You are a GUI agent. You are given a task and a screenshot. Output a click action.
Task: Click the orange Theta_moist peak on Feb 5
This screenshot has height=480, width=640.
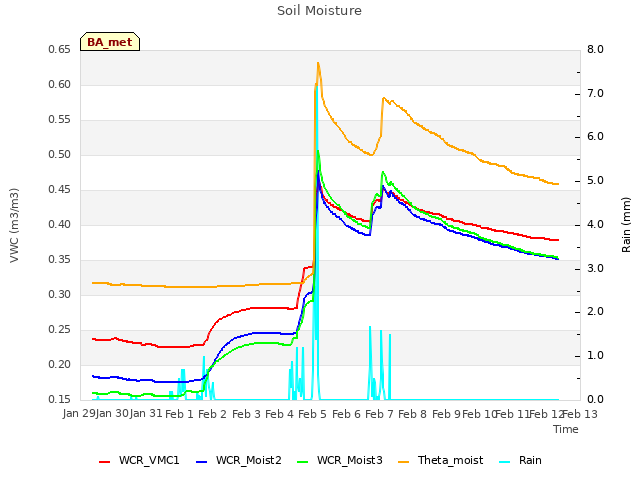(x=318, y=63)
